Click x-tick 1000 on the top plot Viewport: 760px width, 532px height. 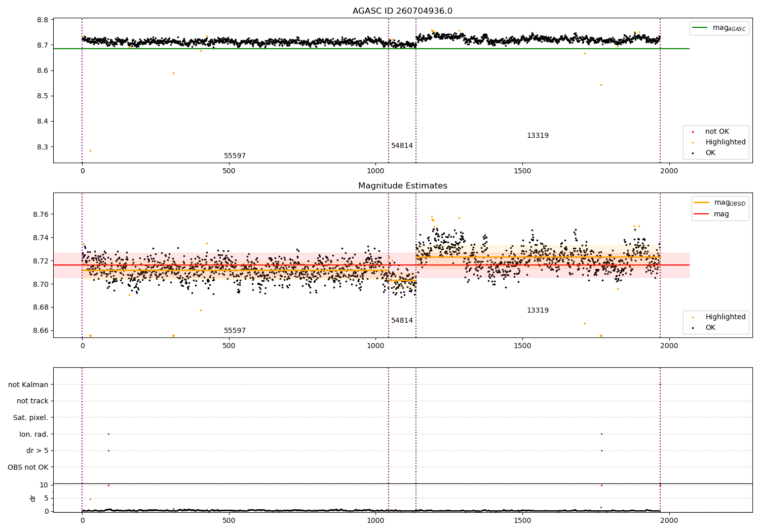(x=375, y=171)
